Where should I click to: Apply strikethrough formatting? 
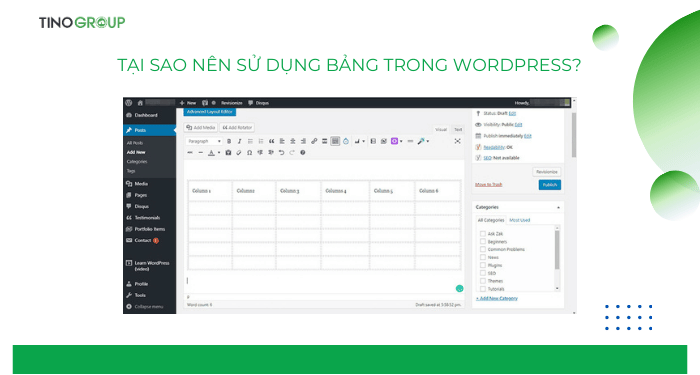point(190,153)
